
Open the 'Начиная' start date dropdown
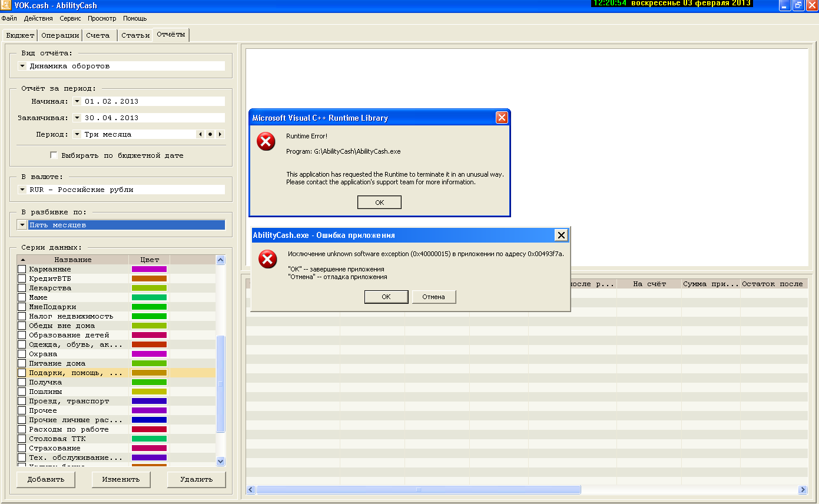[x=77, y=101]
